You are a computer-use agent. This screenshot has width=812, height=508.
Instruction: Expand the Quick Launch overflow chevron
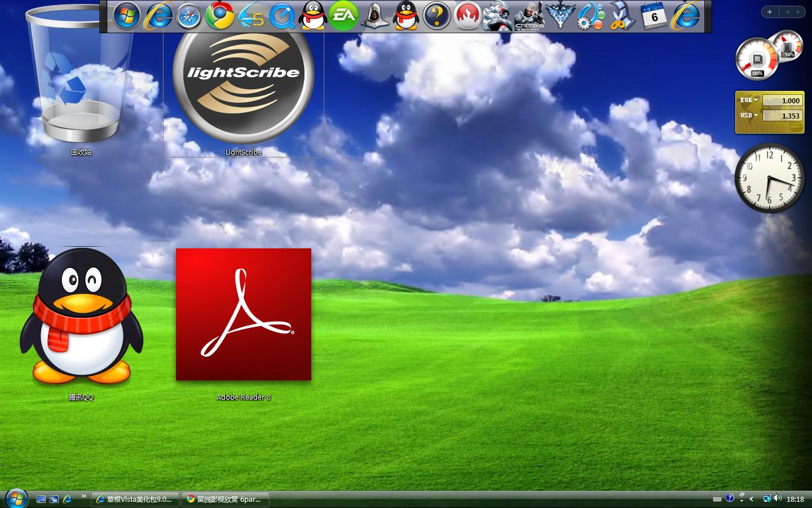(84, 496)
